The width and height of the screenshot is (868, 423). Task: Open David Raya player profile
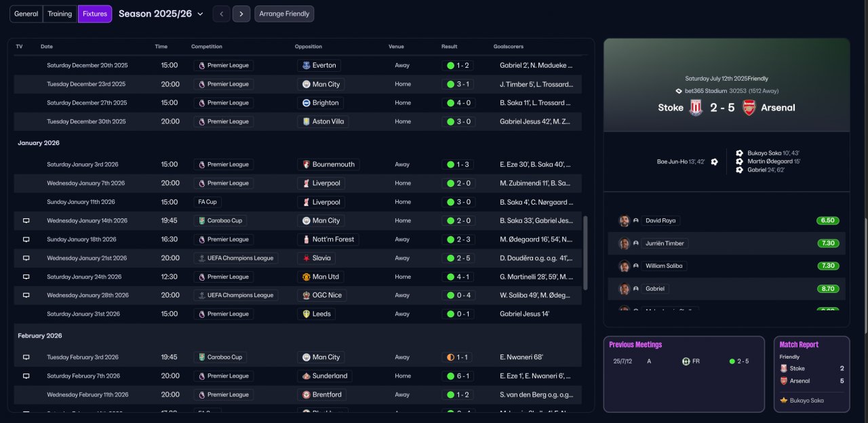pos(660,220)
